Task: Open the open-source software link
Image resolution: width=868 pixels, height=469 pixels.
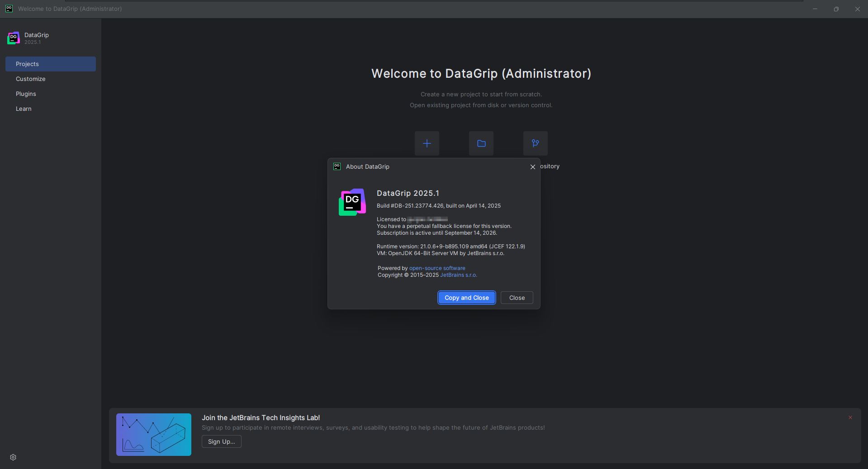Action: pos(437,268)
